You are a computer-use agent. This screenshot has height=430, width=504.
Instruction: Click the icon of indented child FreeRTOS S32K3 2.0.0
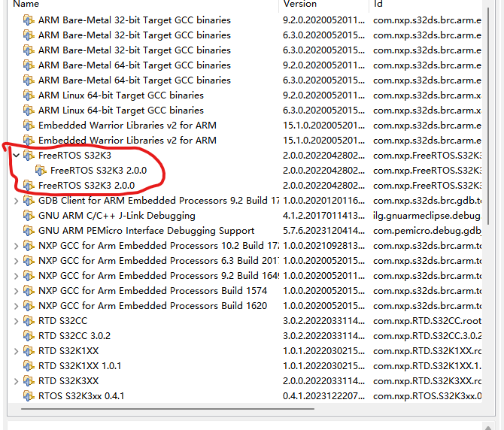pyautogui.click(x=41, y=171)
